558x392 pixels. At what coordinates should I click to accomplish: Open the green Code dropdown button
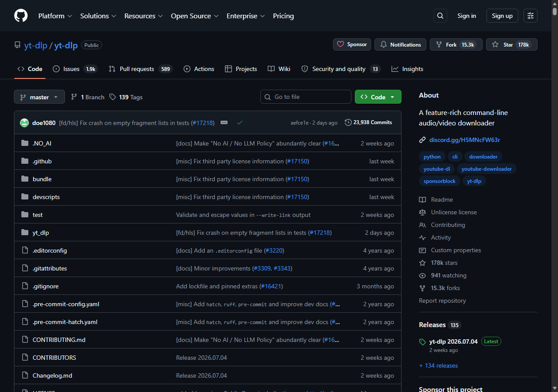point(378,97)
